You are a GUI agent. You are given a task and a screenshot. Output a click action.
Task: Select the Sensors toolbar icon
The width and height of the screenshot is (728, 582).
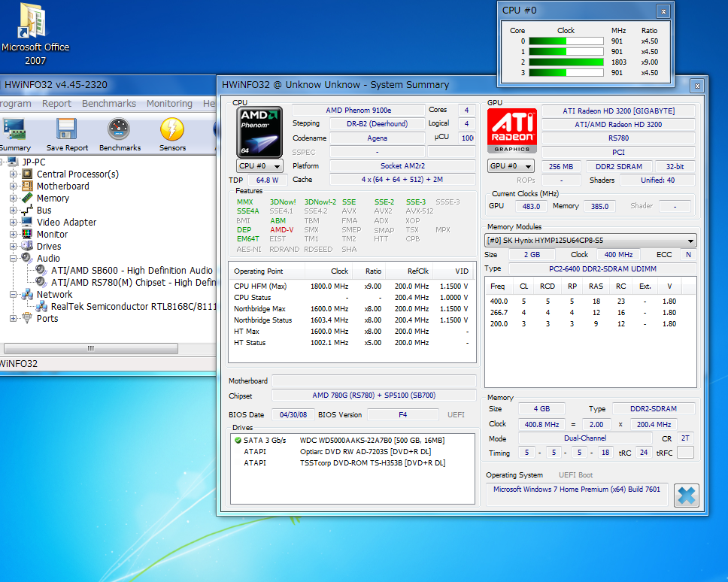click(x=171, y=134)
